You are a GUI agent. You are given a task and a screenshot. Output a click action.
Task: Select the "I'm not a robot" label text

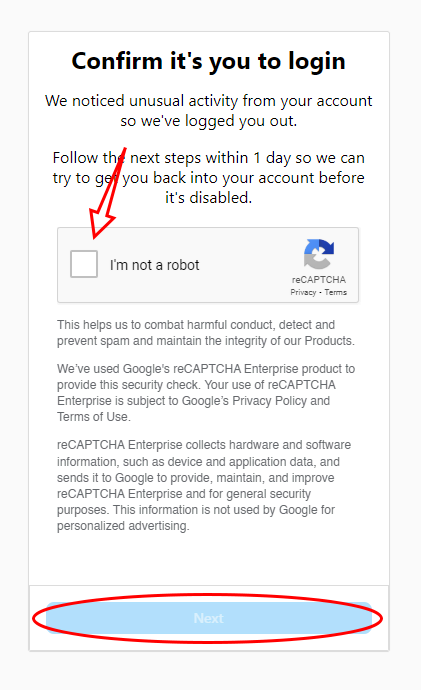click(154, 265)
